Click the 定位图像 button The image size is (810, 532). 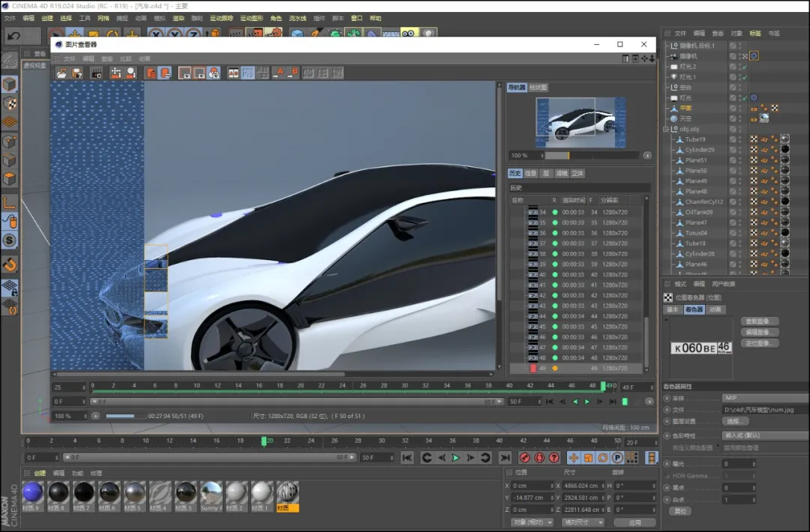tap(759, 343)
